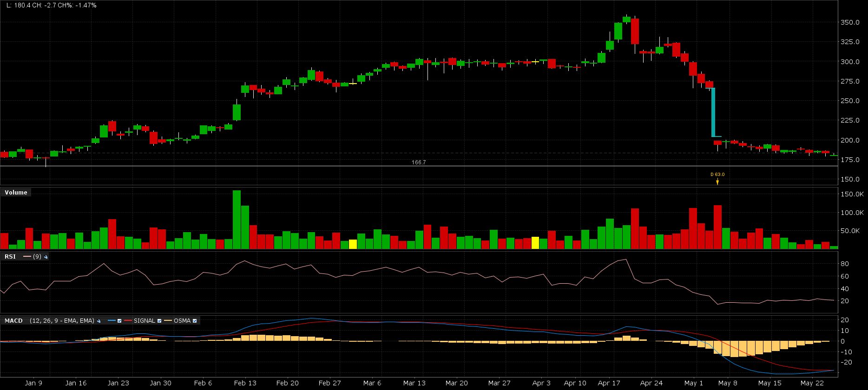Click the last price header text L: 180.4
The width and height of the screenshot is (868, 390).
coord(18,5)
